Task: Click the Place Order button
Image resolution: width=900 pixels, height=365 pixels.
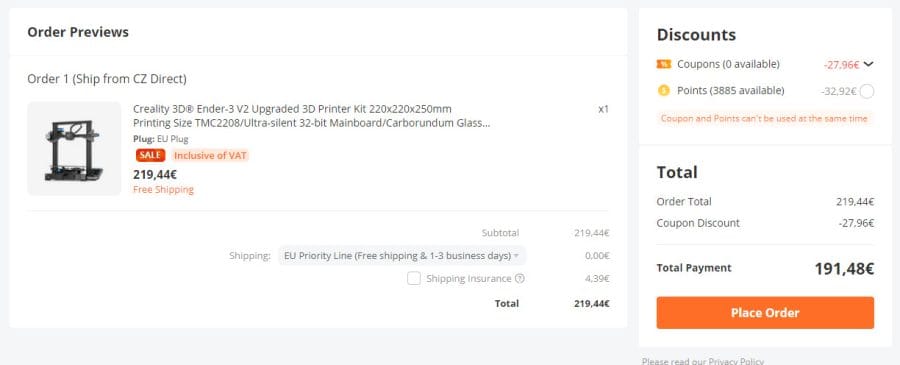Action: (765, 313)
